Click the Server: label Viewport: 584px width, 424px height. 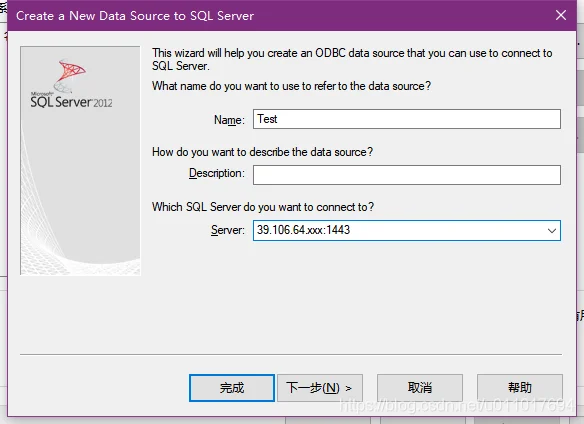click(x=228, y=230)
